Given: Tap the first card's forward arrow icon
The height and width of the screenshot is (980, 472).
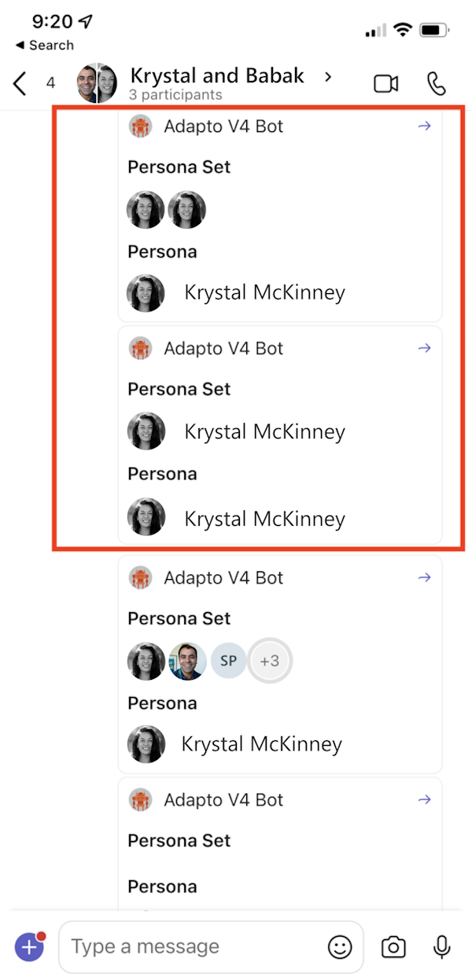Looking at the screenshot, I should pyautogui.click(x=425, y=127).
